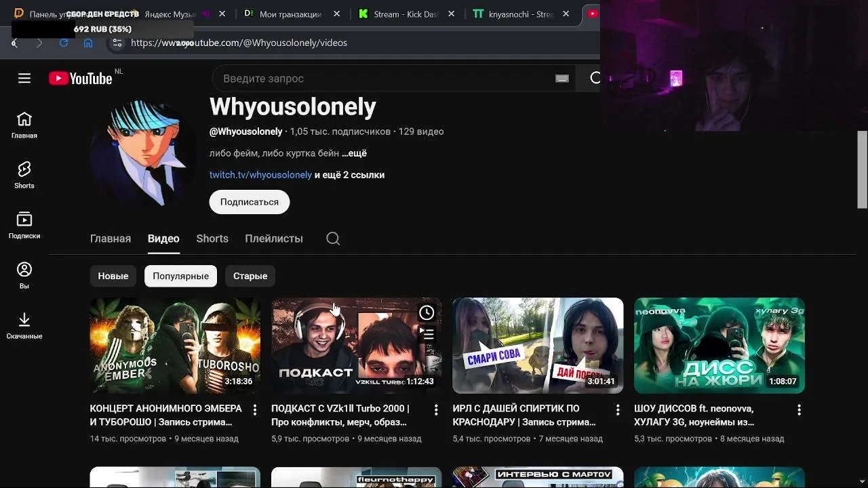Search within channel using magnifier icon

(333, 239)
